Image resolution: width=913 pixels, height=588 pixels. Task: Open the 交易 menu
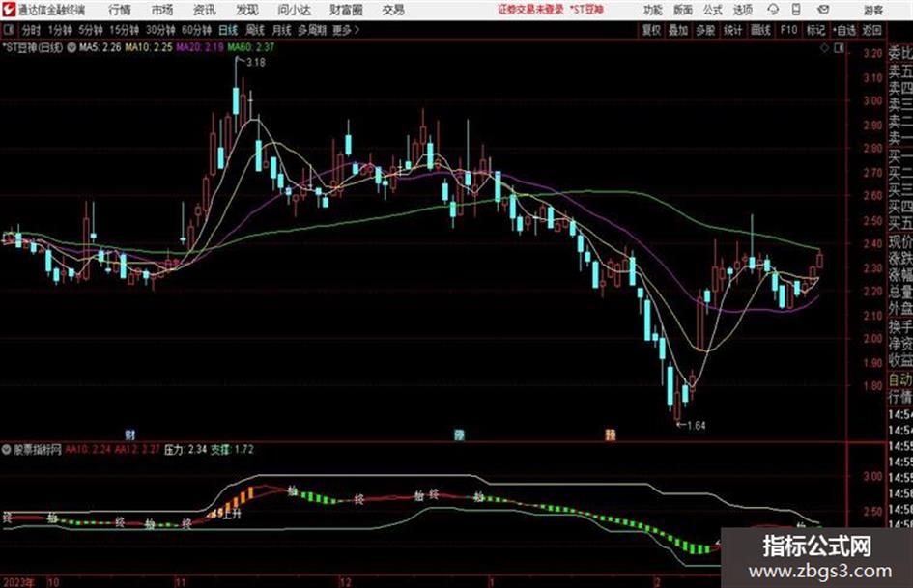(393, 10)
